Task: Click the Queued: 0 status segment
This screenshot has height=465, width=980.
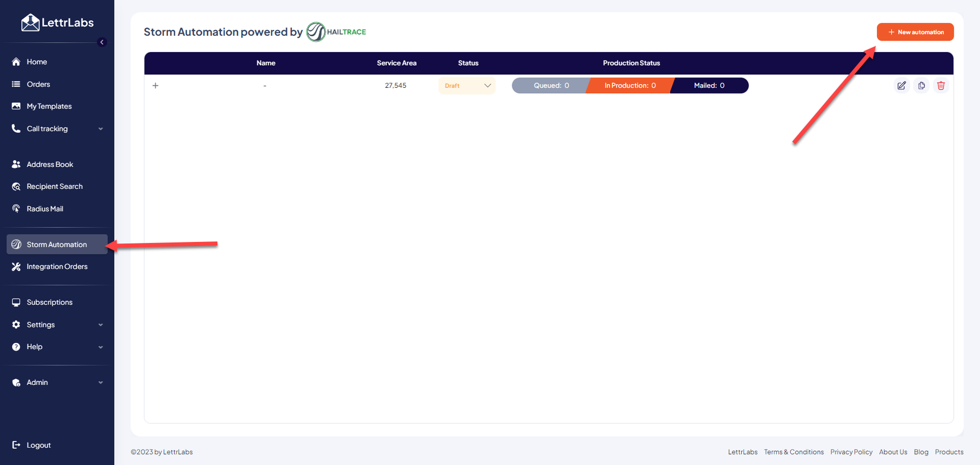Action: pos(550,85)
